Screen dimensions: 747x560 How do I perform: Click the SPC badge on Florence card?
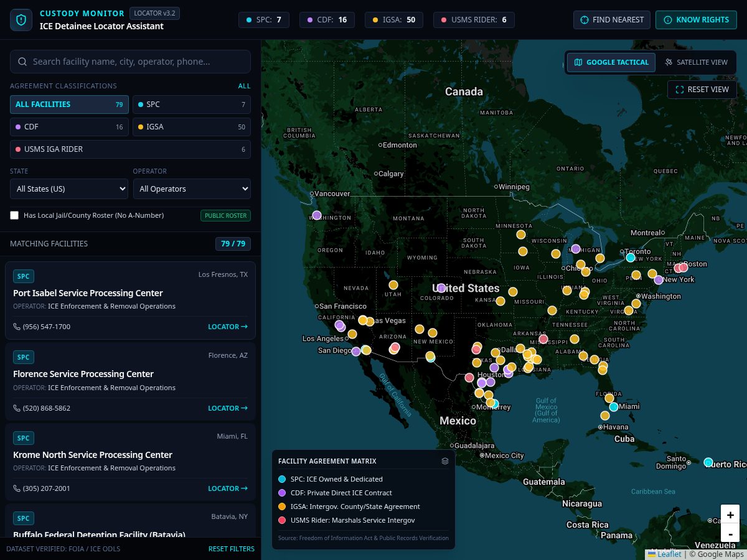[x=24, y=357]
